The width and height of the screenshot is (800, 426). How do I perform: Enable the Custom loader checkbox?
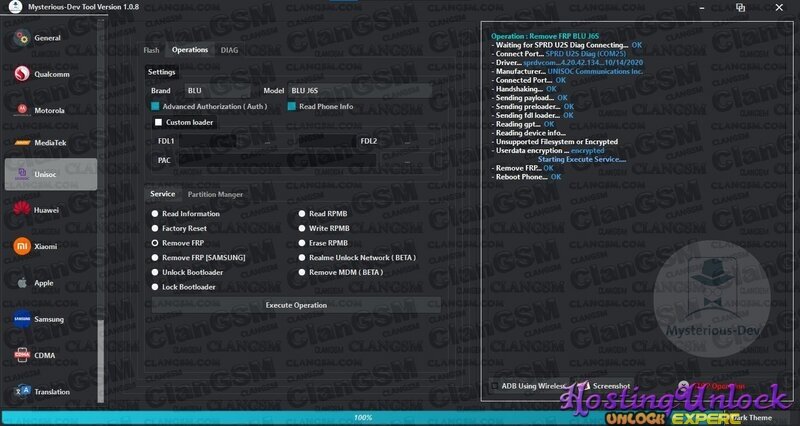pos(158,122)
